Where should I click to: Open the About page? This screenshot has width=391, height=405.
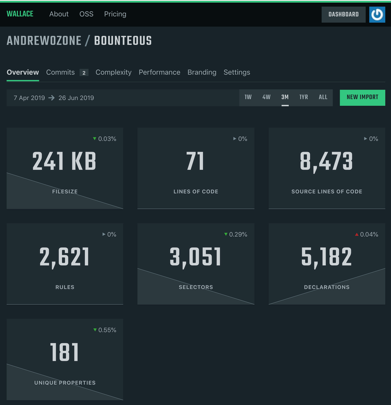[x=59, y=14]
